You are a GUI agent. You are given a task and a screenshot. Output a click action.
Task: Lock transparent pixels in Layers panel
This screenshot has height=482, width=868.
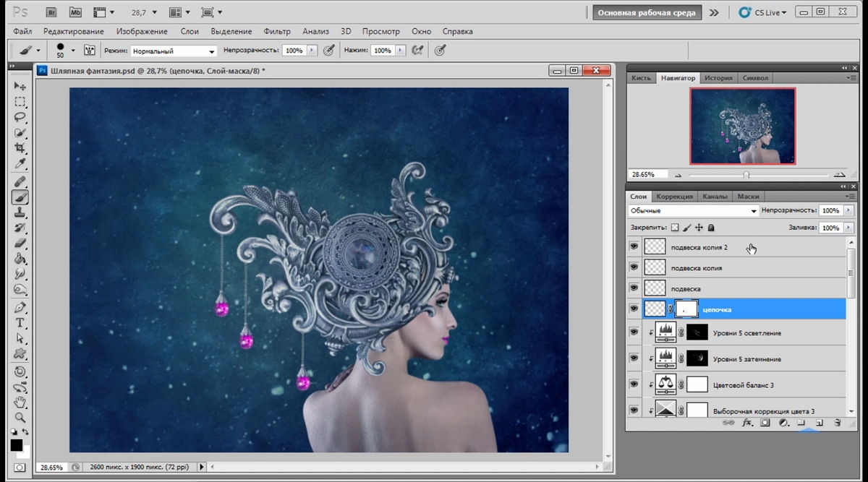(x=675, y=228)
